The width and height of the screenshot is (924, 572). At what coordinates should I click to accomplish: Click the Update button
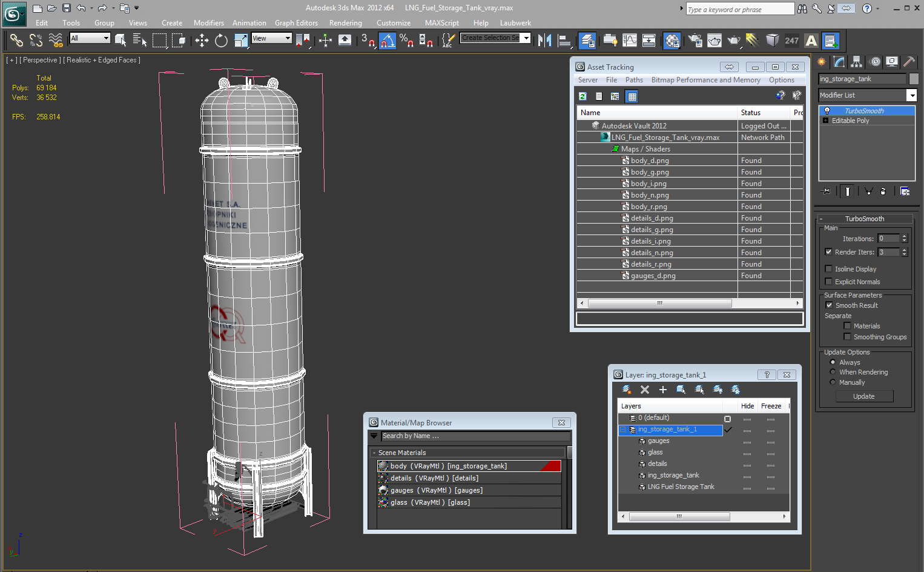point(864,396)
